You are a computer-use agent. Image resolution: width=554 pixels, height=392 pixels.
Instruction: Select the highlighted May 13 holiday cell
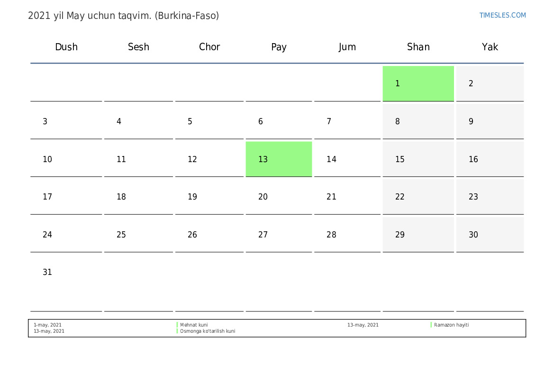click(279, 159)
